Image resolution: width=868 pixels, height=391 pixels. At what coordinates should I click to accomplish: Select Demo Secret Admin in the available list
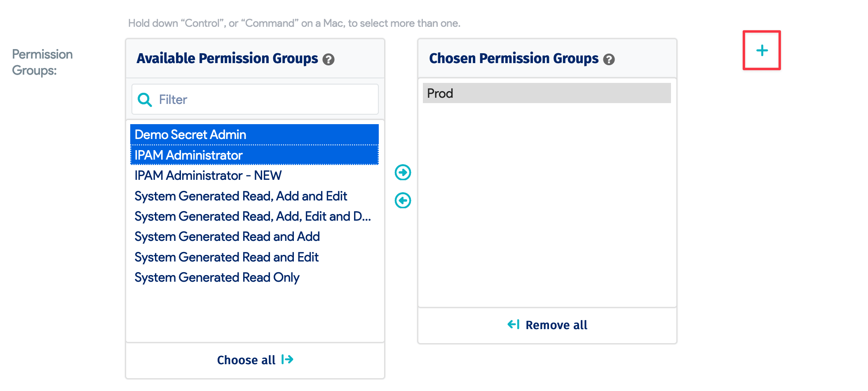coord(190,134)
